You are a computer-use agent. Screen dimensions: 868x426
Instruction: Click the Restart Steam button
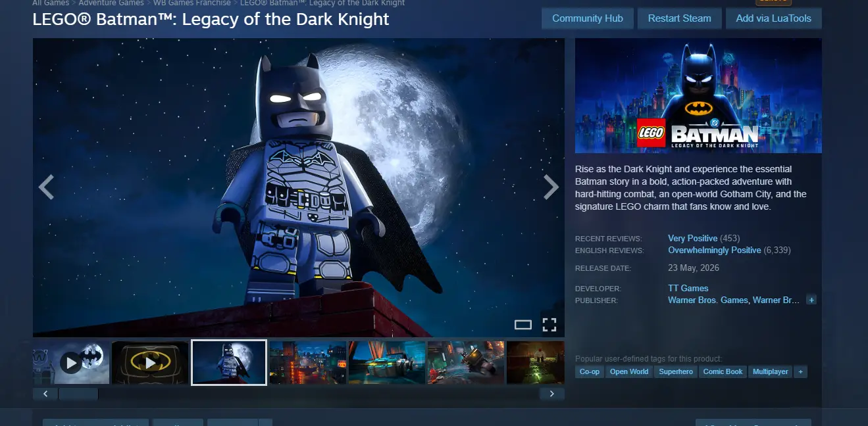click(x=679, y=18)
